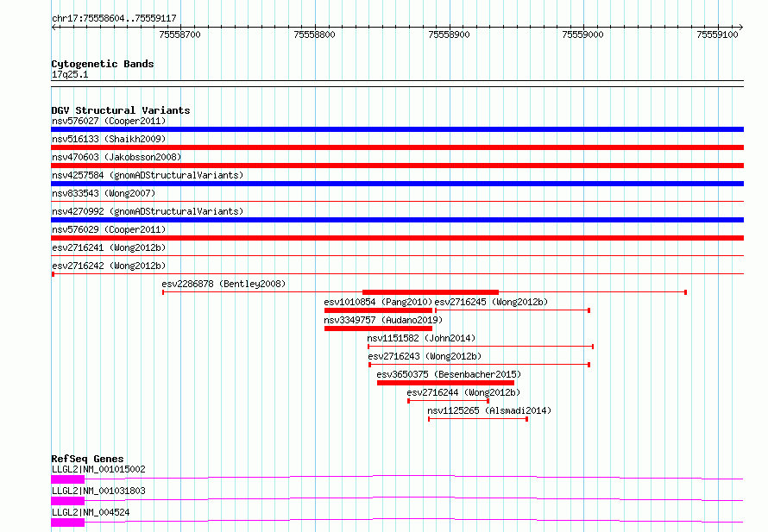Select the blue bar under nsv4257584

397,184
